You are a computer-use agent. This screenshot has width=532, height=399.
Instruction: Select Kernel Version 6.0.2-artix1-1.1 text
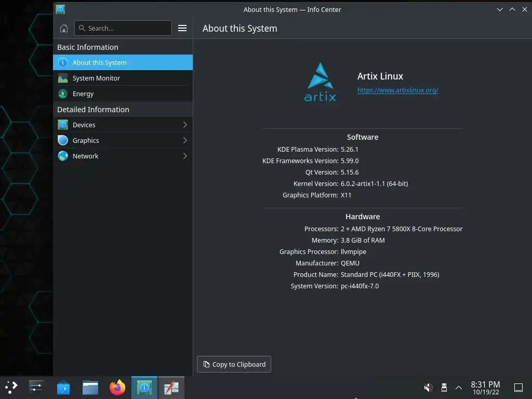374,183
